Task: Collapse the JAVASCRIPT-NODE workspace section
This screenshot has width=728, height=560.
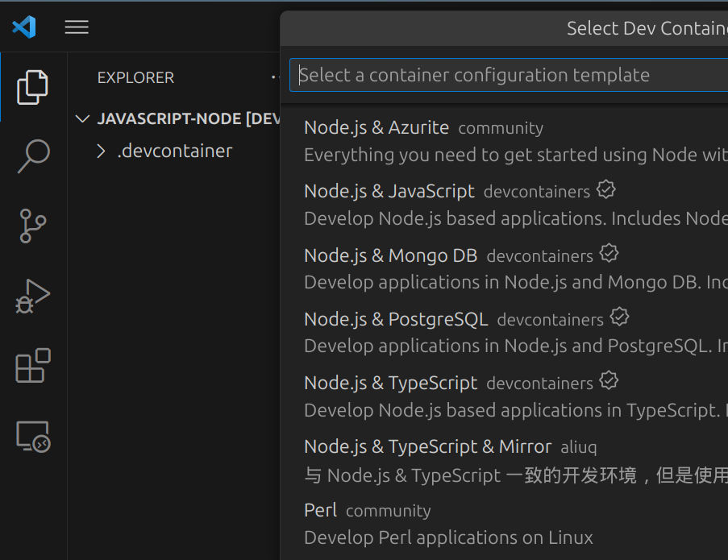Action: 82,119
